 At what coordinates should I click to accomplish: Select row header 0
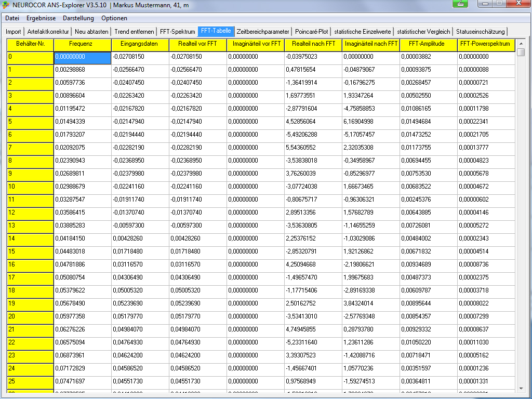click(x=30, y=58)
